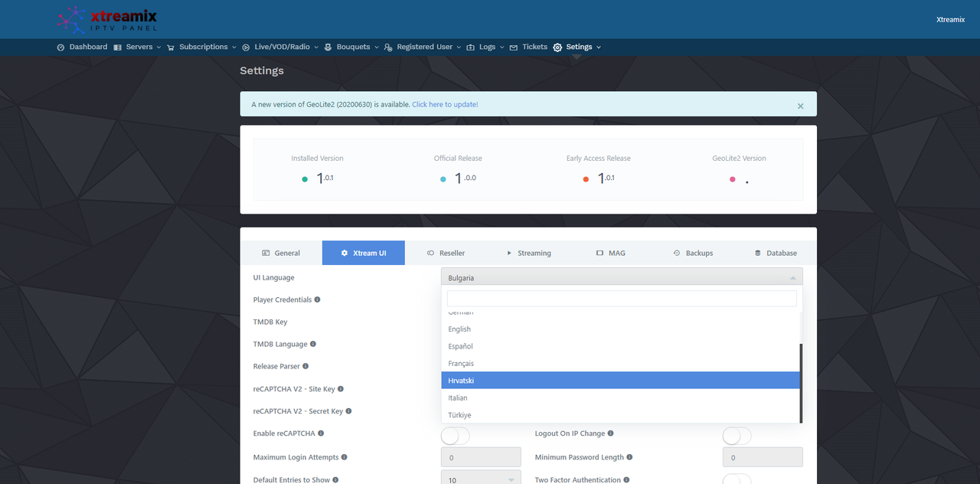Choose Hrvatski from the language list

click(x=621, y=381)
